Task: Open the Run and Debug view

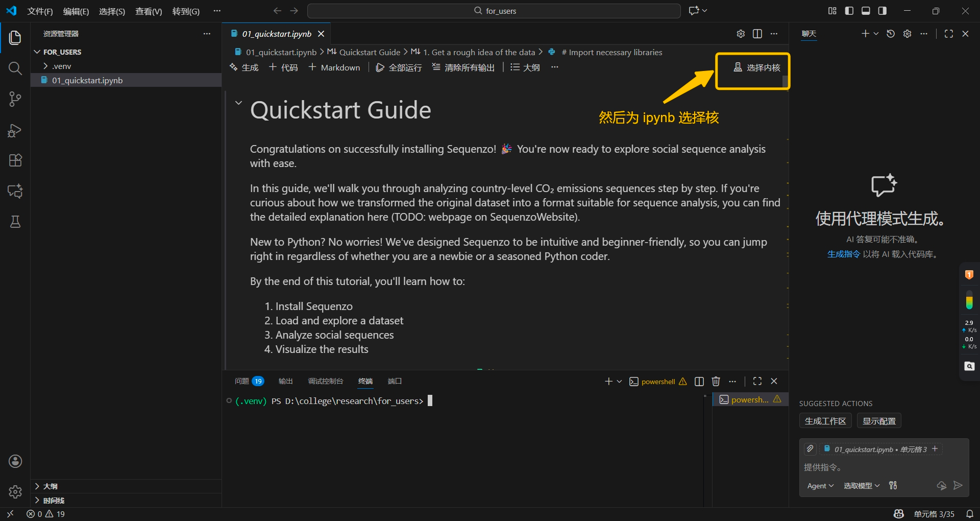Action: click(x=15, y=131)
